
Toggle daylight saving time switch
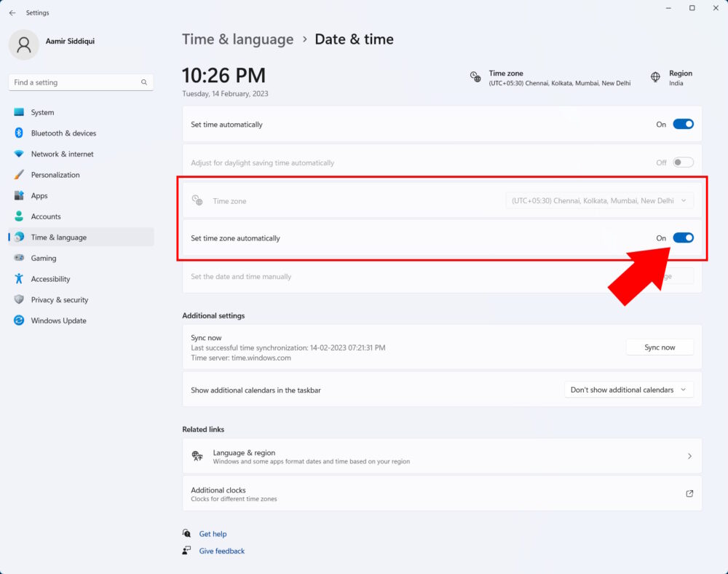tap(683, 162)
